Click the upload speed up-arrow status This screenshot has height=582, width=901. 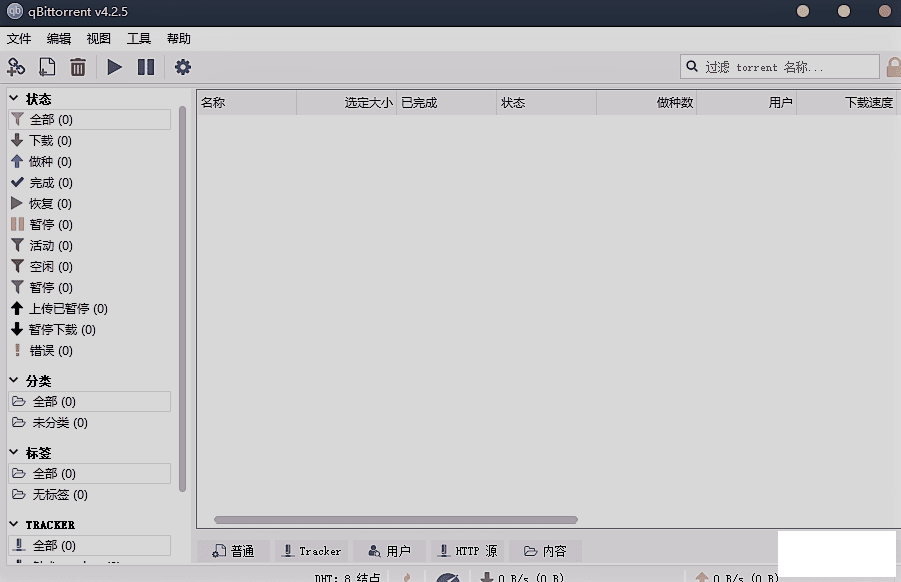click(736, 577)
